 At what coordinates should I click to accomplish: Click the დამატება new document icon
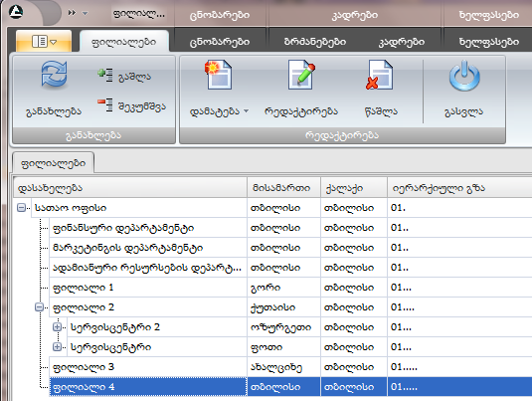(x=219, y=75)
